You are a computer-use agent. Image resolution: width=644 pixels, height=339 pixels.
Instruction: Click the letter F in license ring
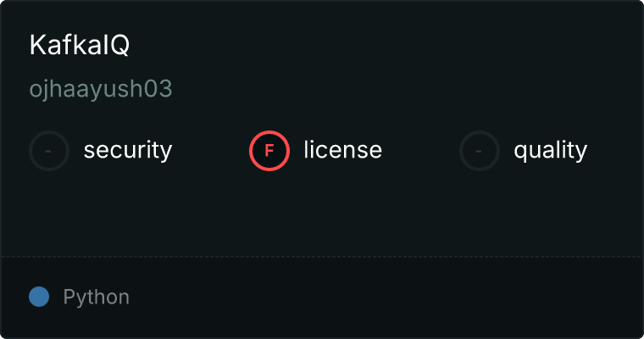click(269, 151)
